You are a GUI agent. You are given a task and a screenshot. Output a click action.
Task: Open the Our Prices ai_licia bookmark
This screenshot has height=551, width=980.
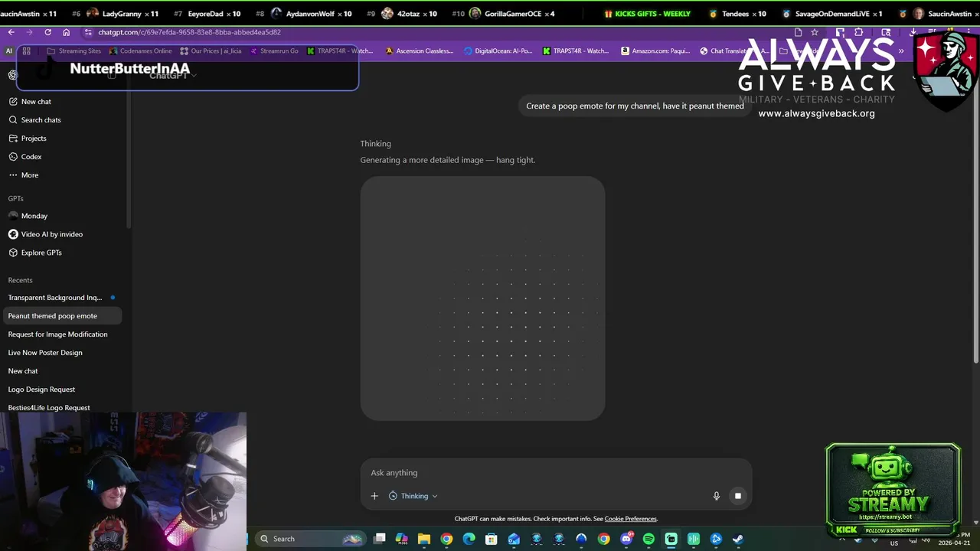coord(211,51)
